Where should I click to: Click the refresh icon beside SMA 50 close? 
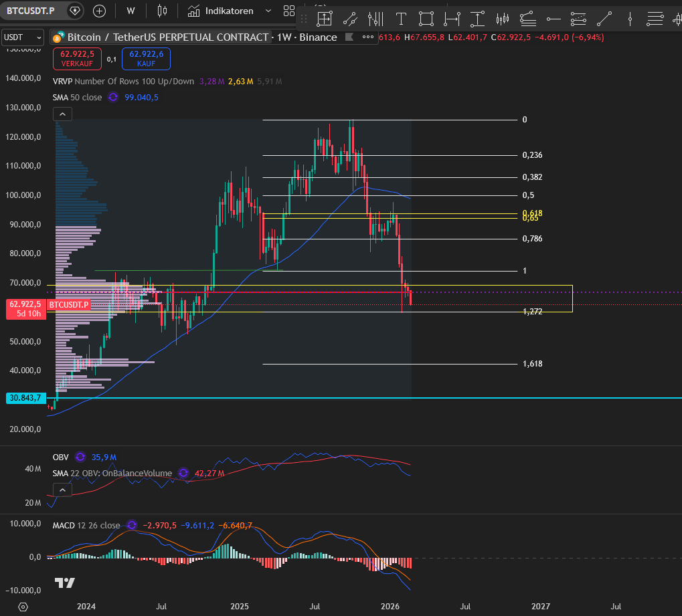click(x=113, y=97)
